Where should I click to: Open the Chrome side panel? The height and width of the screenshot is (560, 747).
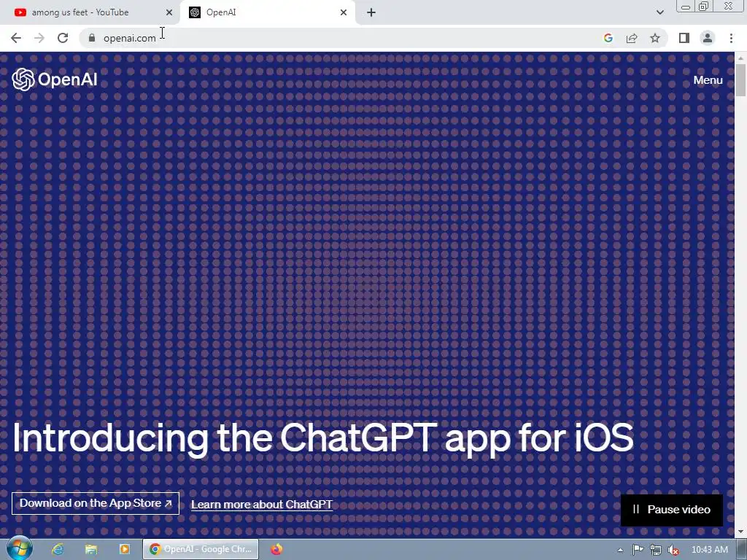point(684,38)
